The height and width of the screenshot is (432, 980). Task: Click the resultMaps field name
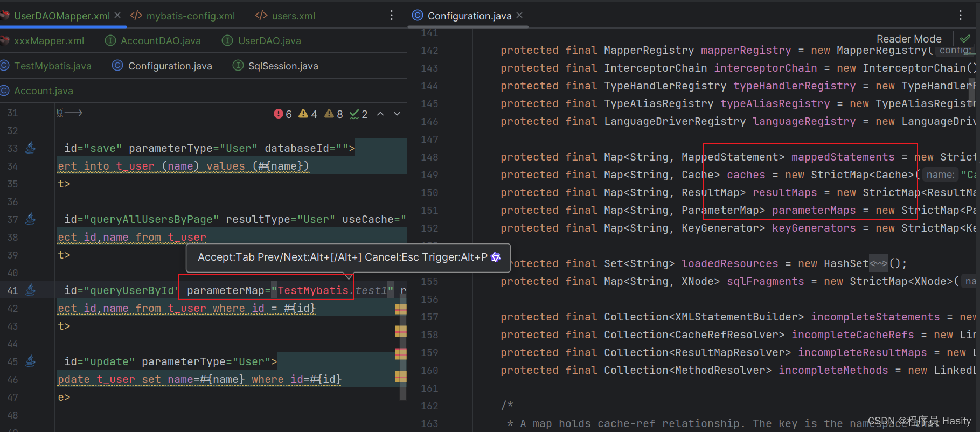(784, 193)
